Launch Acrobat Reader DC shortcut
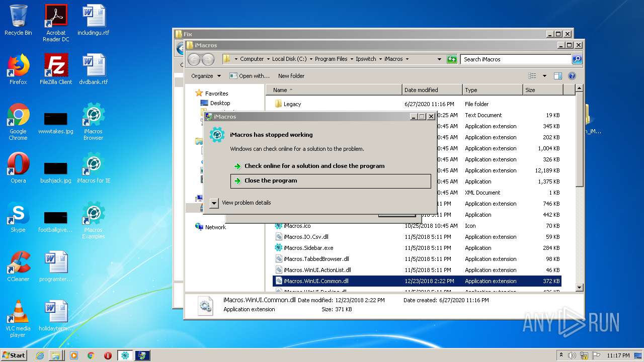644x362 pixels. click(56, 23)
